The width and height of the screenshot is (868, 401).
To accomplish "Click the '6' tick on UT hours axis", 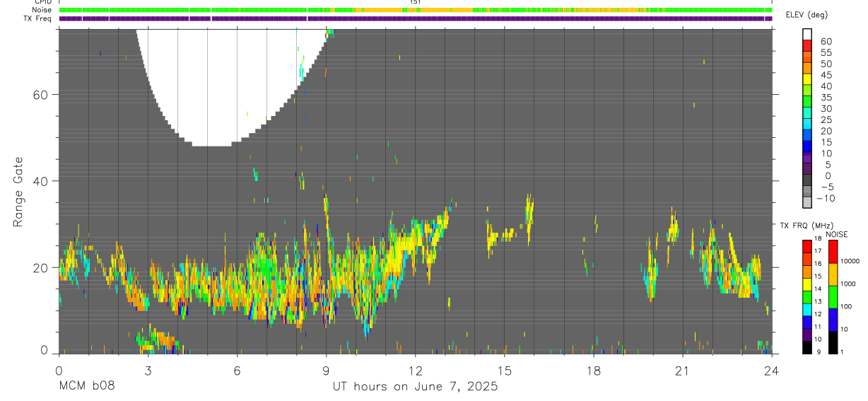I will pos(237,371).
